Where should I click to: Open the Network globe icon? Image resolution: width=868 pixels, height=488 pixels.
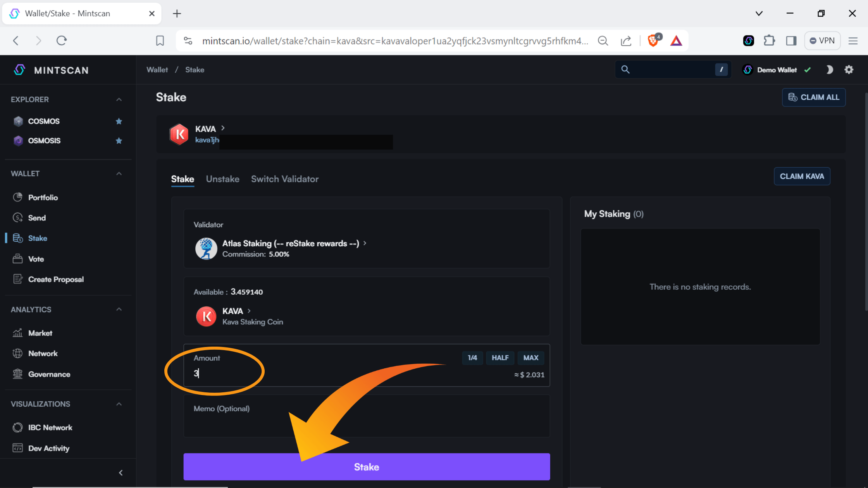[x=18, y=353]
